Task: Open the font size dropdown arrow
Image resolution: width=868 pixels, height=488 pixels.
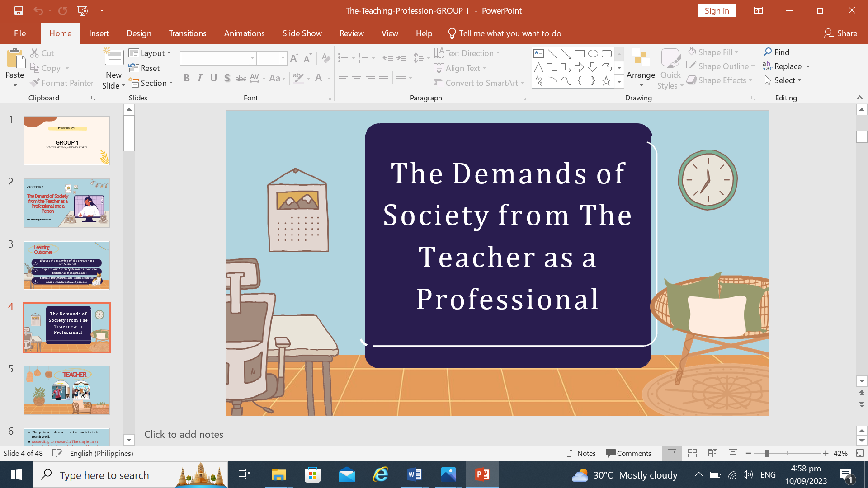Action: coord(283,58)
